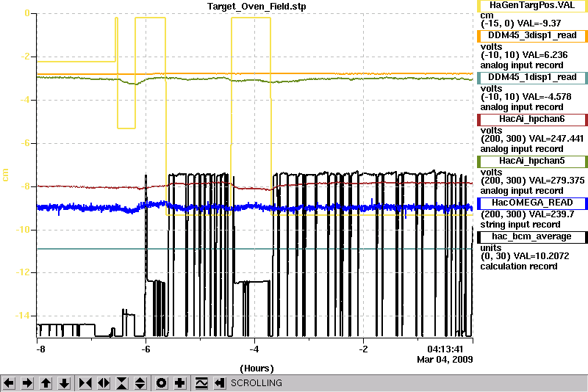
Task: Click the Target_Oven_Field.stp title
Action: coord(257,7)
